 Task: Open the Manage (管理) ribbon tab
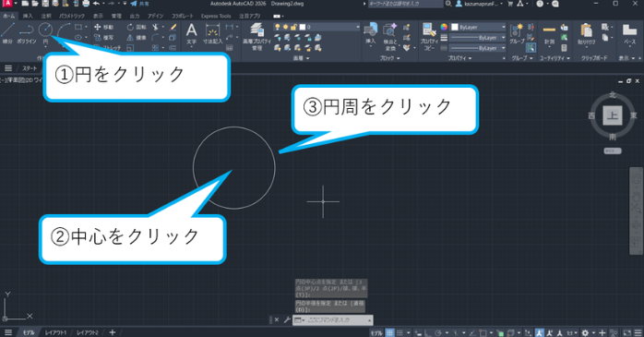[116, 16]
